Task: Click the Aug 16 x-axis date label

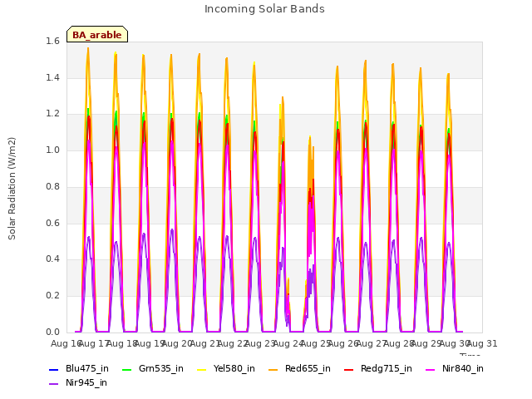Action: click(66, 343)
